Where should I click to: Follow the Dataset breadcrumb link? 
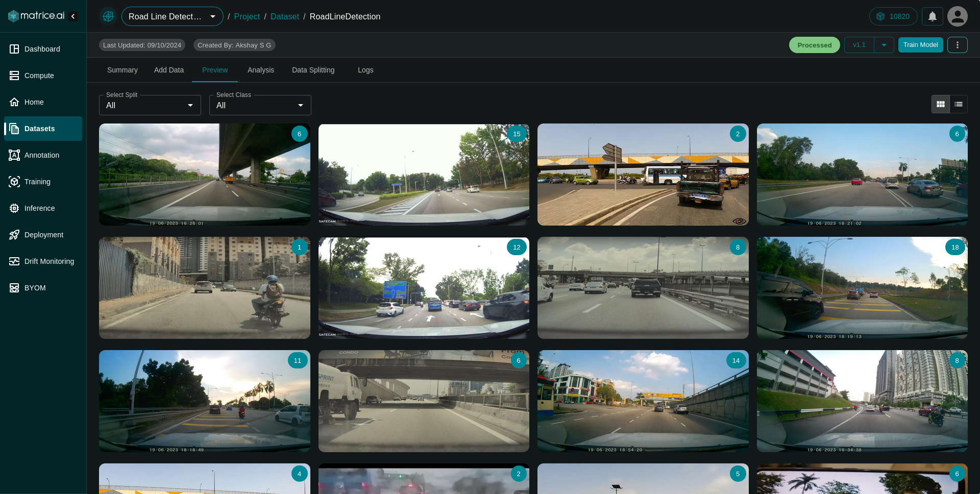coord(285,16)
